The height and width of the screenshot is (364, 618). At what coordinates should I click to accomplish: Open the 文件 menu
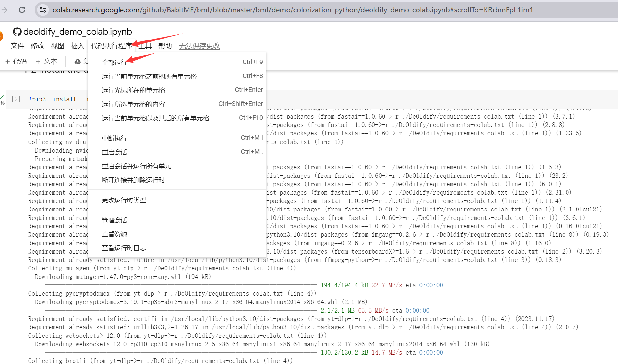coord(17,46)
